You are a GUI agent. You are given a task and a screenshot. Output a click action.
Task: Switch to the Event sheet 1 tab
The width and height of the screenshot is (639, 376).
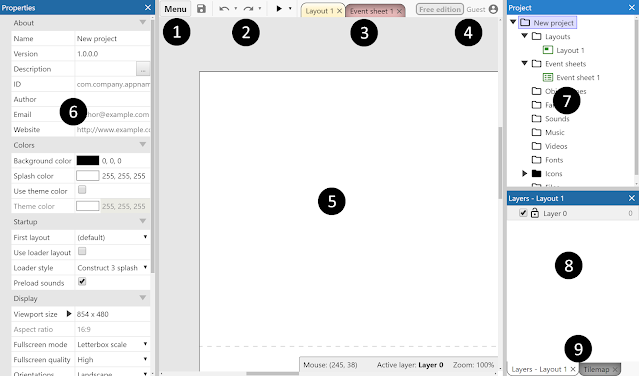[x=371, y=11]
